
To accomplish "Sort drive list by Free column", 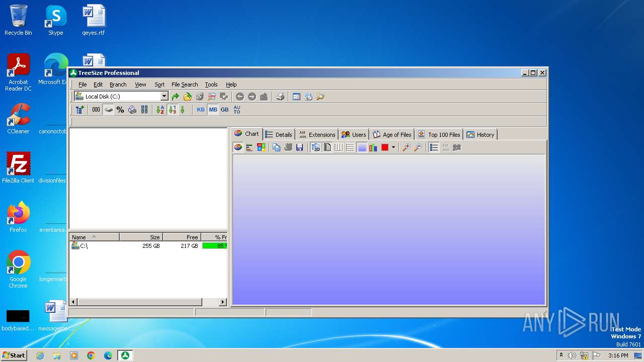I will pos(182,237).
